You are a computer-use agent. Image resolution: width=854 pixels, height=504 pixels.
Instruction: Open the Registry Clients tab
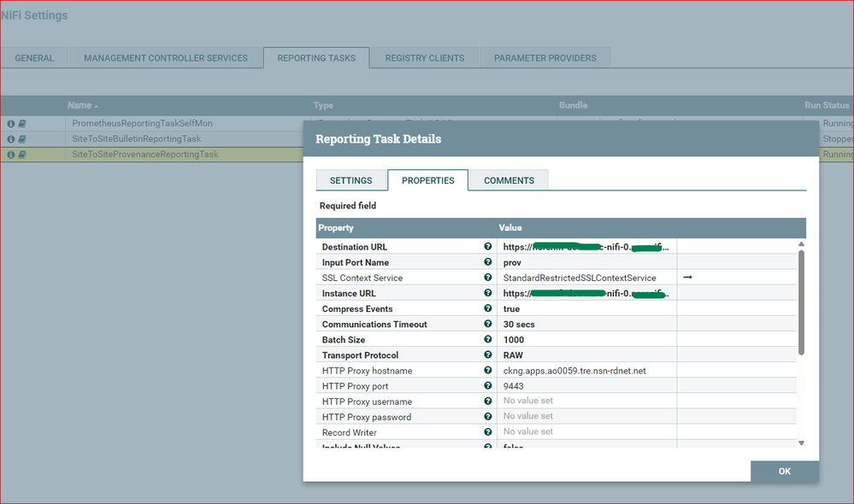(x=425, y=58)
